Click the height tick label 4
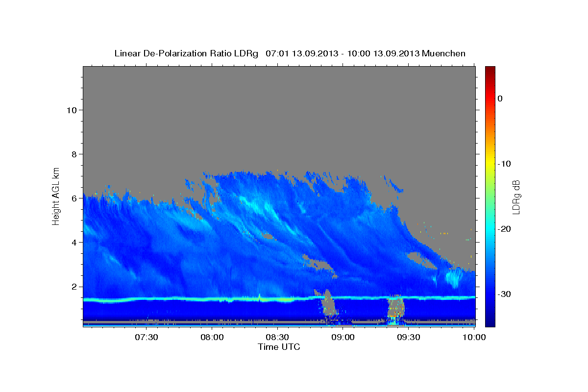Screen dimensions: 588x392 click(73, 243)
